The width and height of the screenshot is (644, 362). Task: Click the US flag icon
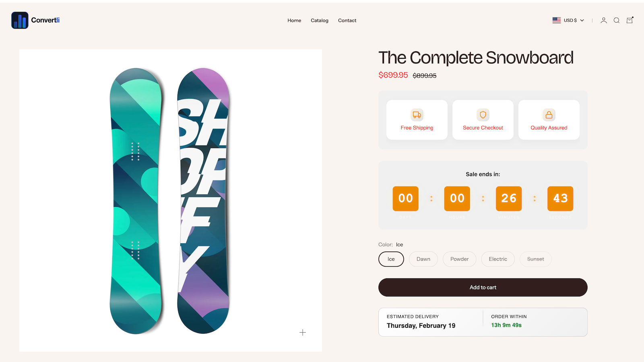tap(557, 20)
